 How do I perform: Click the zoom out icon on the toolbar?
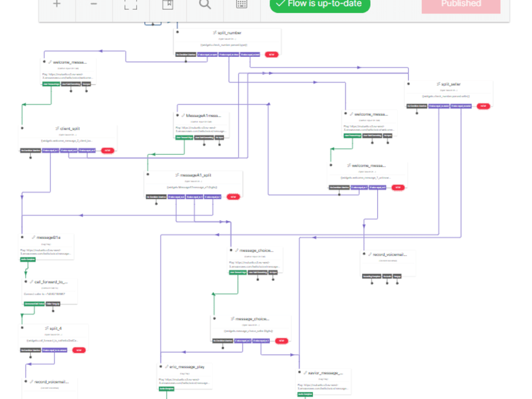94,5
